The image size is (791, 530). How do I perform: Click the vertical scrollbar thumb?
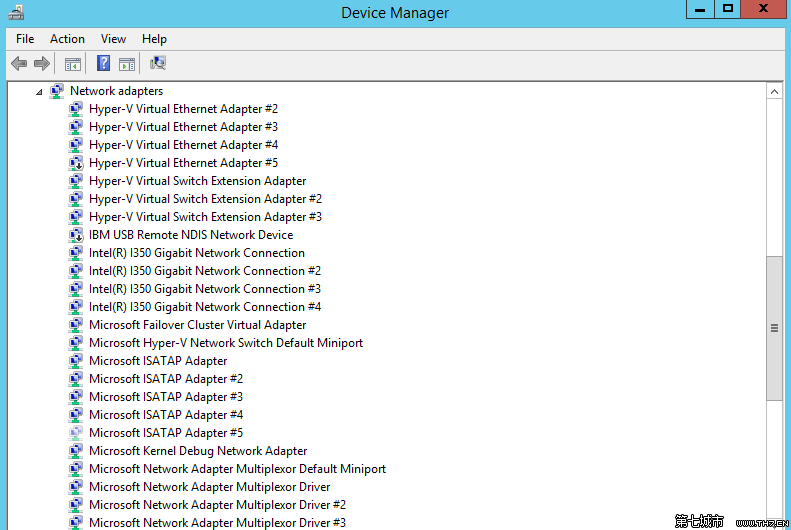point(774,328)
